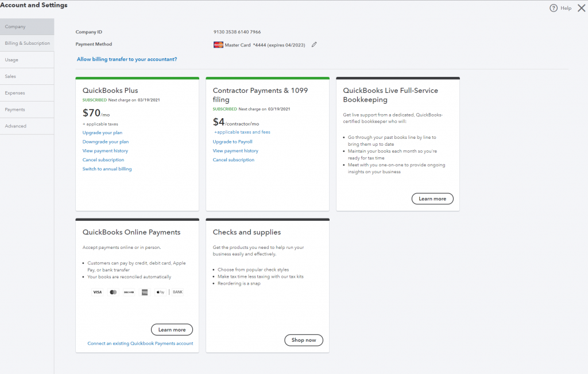Switch to Billing & Subscription tab
This screenshot has width=588, height=374.
point(27,43)
